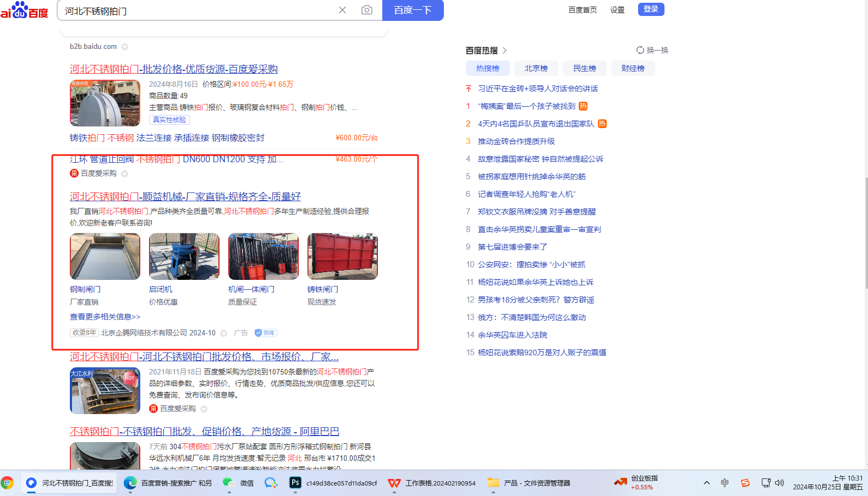Image resolution: width=868 pixels, height=496 pixels.
Task: Select the 财经榜 tab
Action: click(633, 68)
